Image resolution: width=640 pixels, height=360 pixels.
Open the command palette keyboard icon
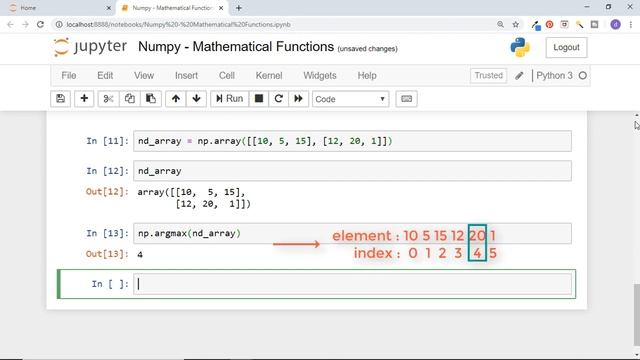tap(407, 99)
